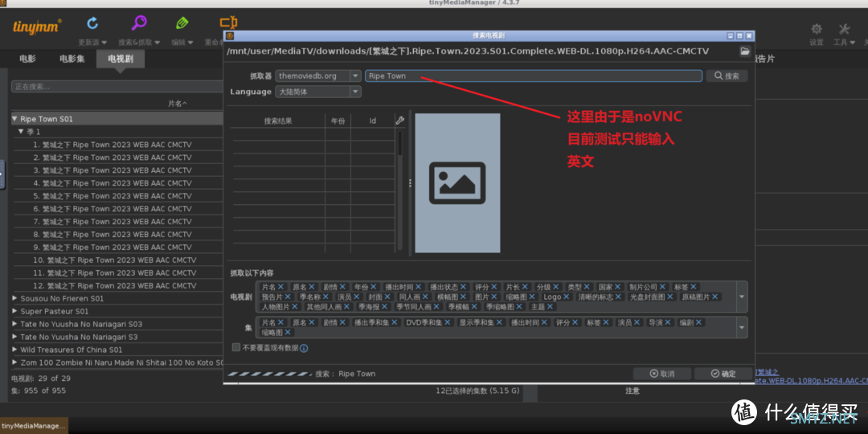The width and height of the screenshot is (868, 434).
Task: Click the Id column header
Action: (x=373, y=121)
